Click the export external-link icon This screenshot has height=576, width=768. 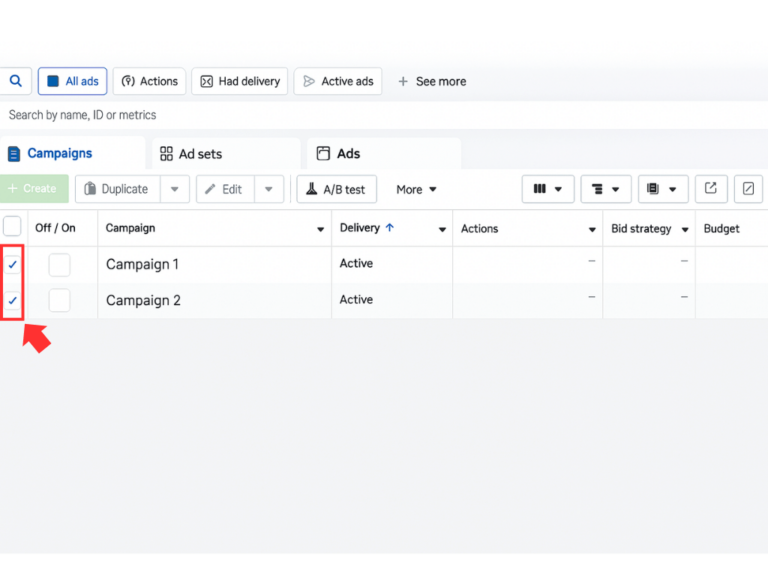[x=711, y=189]
